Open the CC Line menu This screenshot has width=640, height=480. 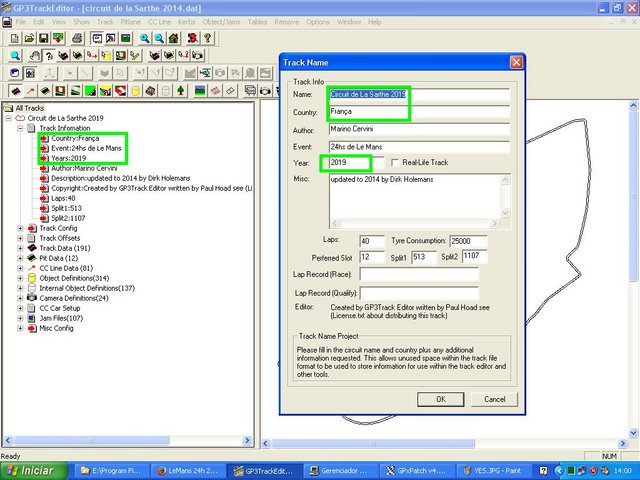coord(159,22)
